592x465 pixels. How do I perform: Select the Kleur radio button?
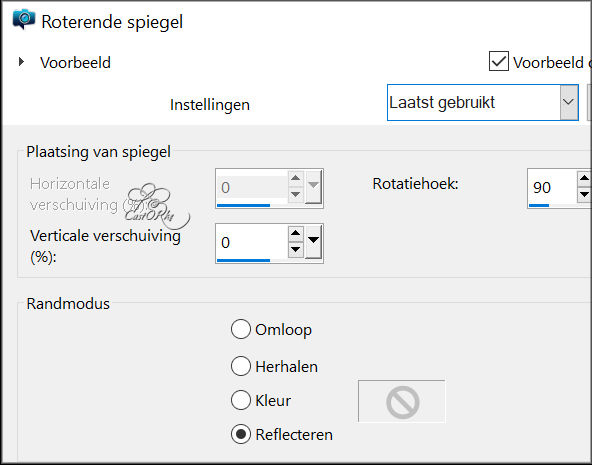coord(241,400)
